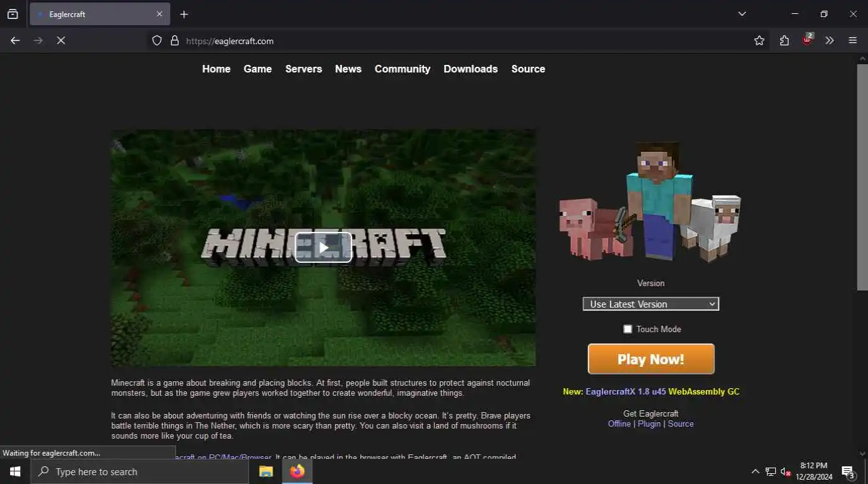
Task: Click Source link under Get Eaglercraft
Action: click(x=681, y=423)
